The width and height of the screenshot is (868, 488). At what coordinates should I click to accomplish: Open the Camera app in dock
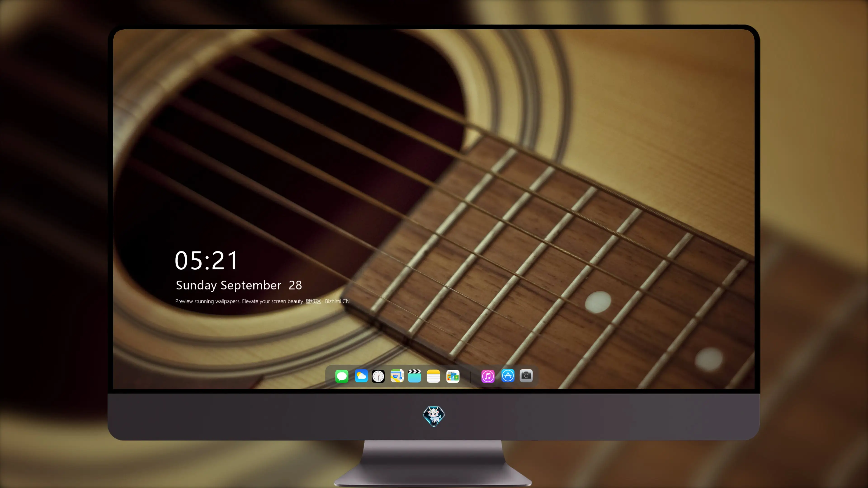[526, 375]
